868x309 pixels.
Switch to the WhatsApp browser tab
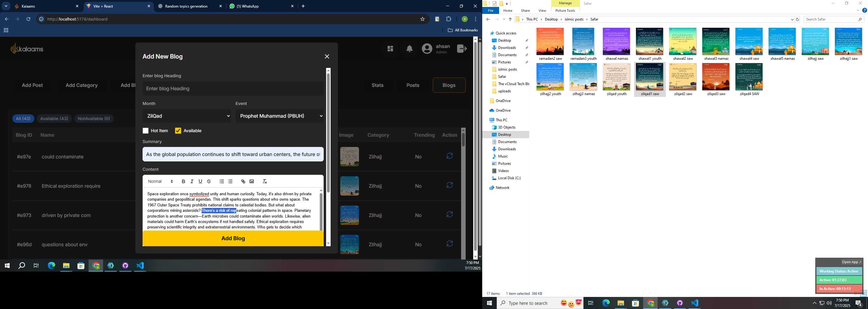[262, 6]
